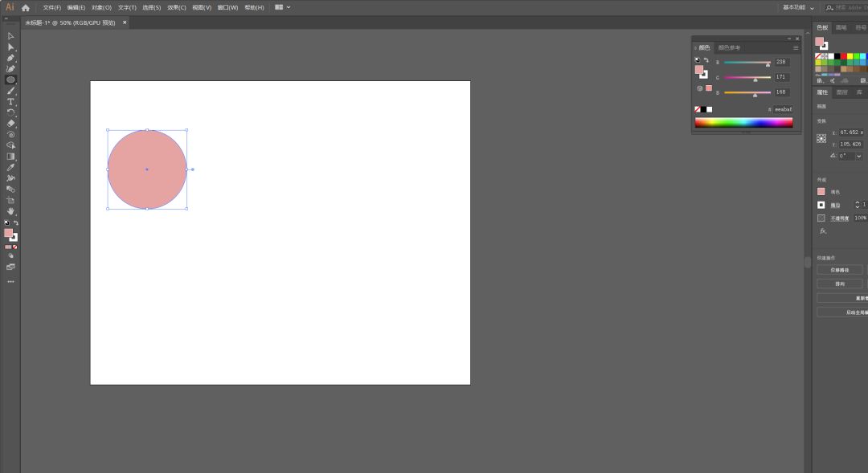Click the hex color value field
This screenshot has width=868, height=473.
click(783, 109)
